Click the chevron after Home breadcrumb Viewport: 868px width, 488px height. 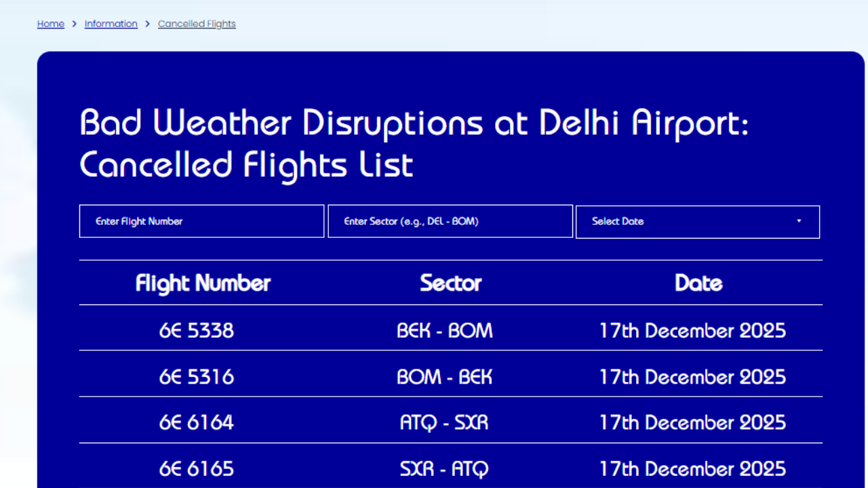(75, 24)
